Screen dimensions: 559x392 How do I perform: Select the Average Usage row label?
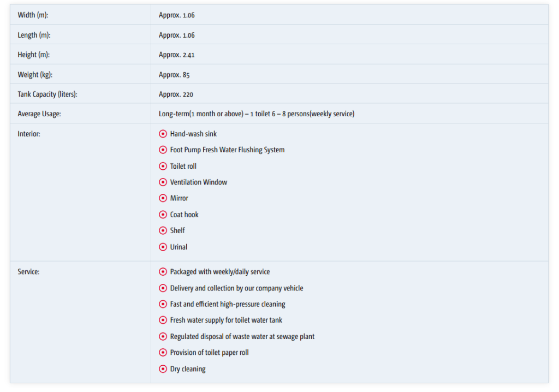[x=39, y=114]
